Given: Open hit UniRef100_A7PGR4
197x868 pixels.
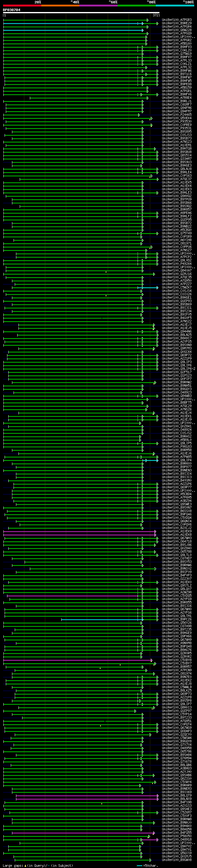Looking at the screenshot, I should (177, 26).
